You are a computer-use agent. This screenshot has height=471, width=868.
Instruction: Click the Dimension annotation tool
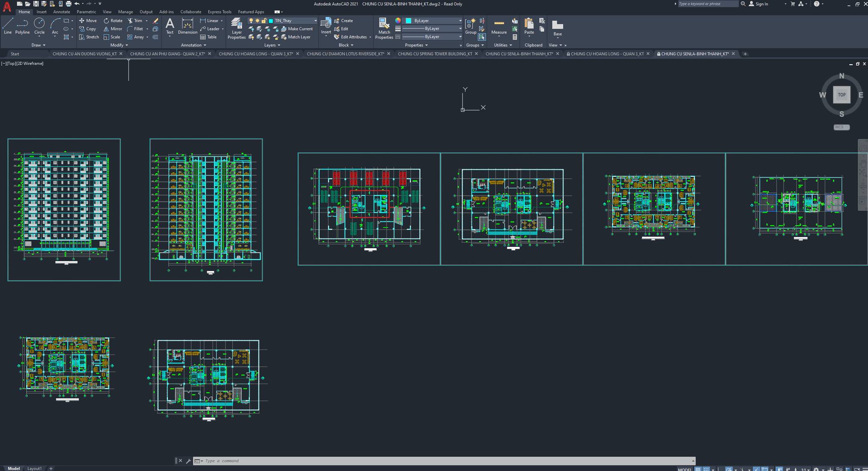(187, 26)
